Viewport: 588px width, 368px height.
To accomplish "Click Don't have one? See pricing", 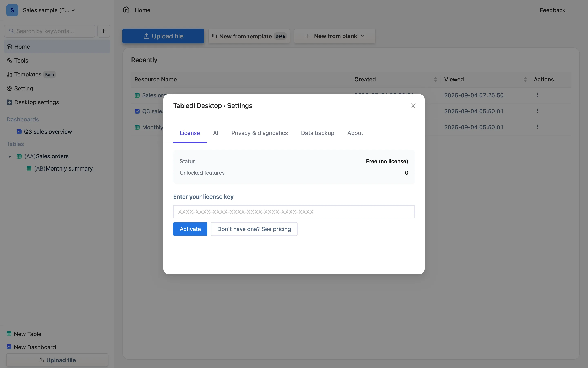I will click(x=254, y=229).
